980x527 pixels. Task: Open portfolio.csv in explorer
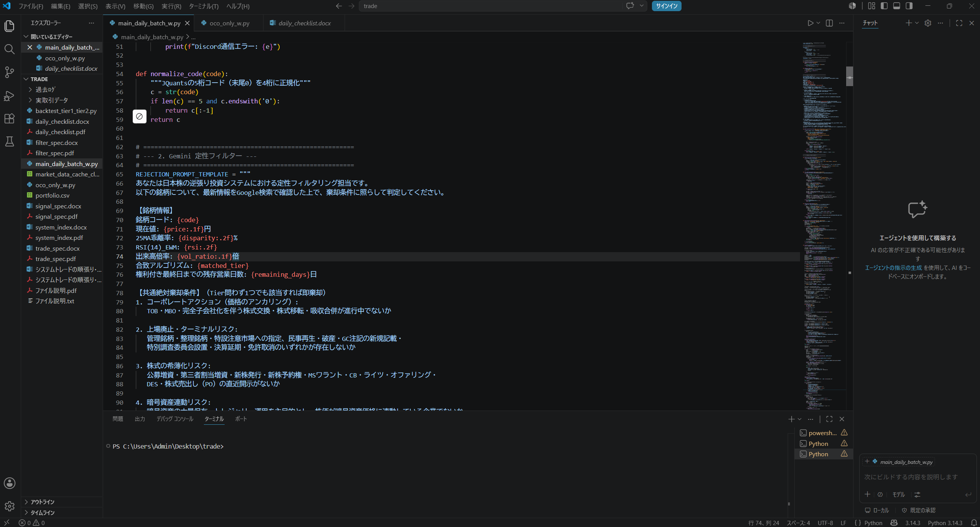point(62,195)
